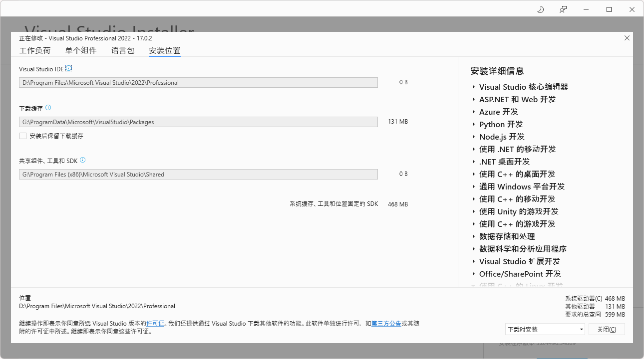Expand 使用 C++ 的桌面开发
This screenshot has height=359, width=644.
click(x=473, y=174)
